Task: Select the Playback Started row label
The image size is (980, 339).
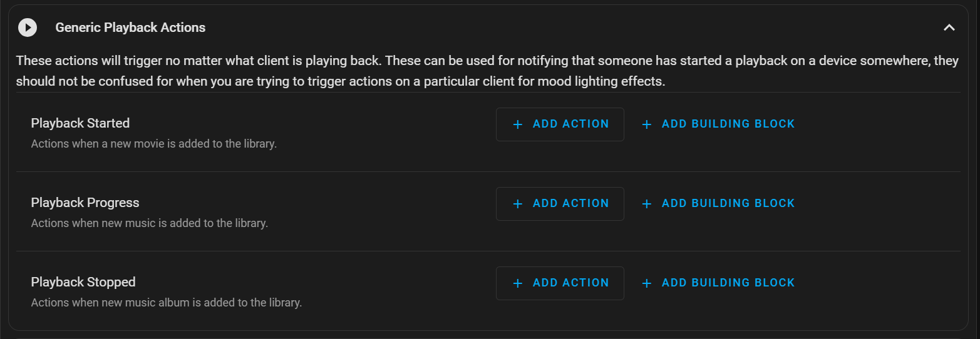Action: coord(80,123)
